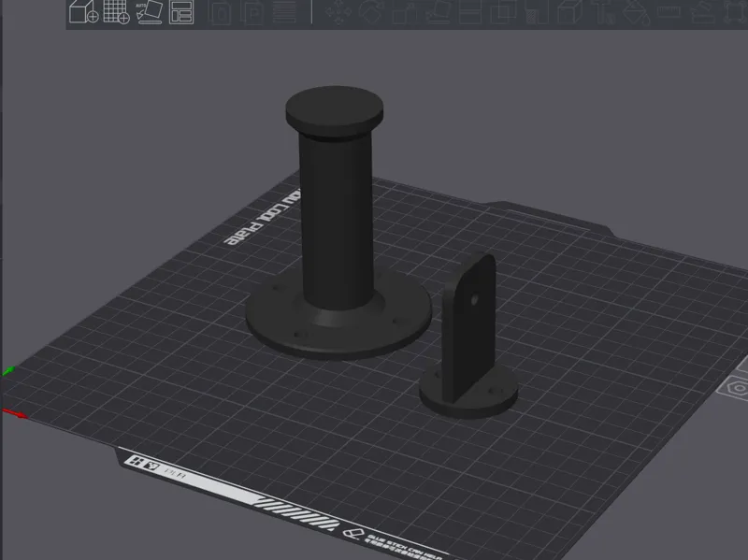Viewport: 748px width, 560px height.
Task: Run the Auto orient tool
Action: 150,11
